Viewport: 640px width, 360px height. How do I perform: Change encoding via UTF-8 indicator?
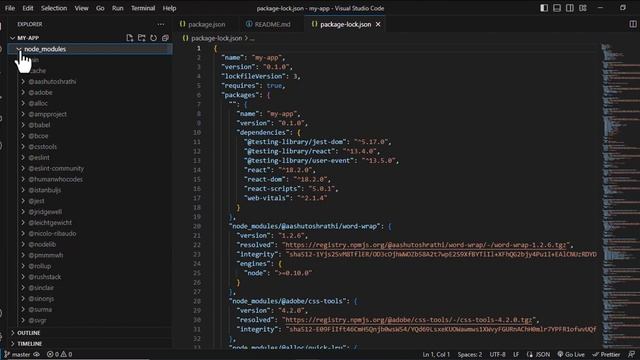click(497, 354)
